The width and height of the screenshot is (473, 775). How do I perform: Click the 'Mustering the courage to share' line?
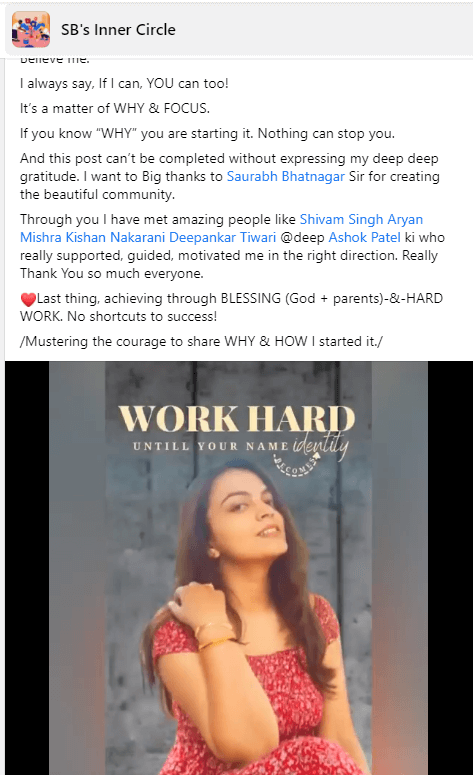tap(201, 341)
